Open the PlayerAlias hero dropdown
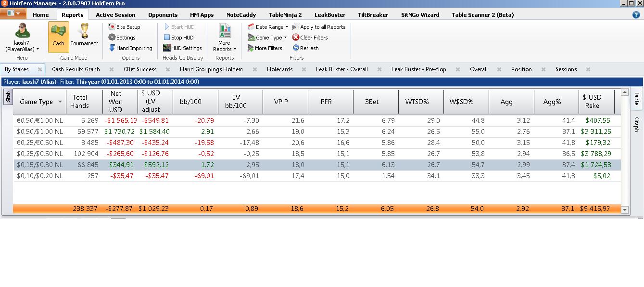 tap(38, 49)
